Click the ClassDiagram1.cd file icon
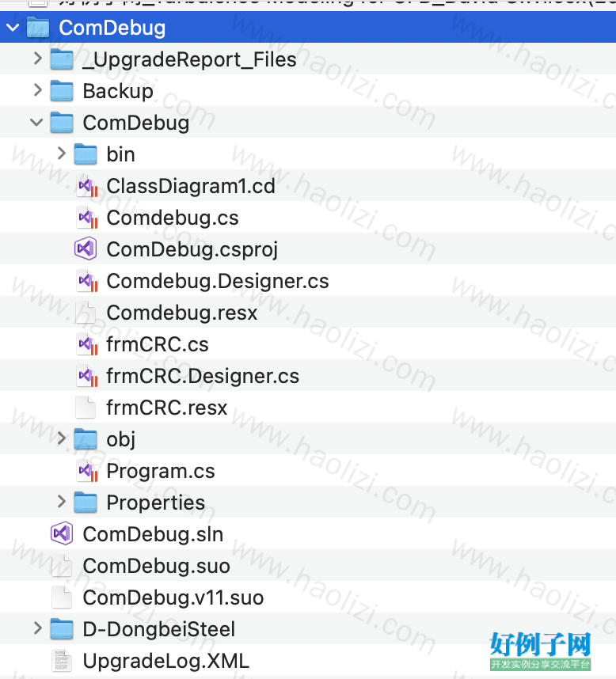This screenshot has width=616, height=679. (86, 187)
